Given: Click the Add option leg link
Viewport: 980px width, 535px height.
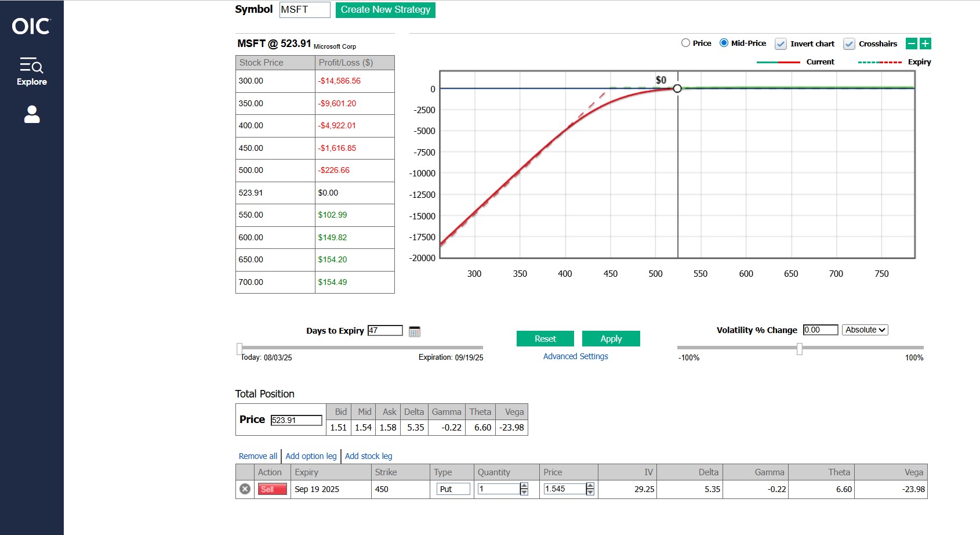Looking at the screenshot, I should 311,456.
